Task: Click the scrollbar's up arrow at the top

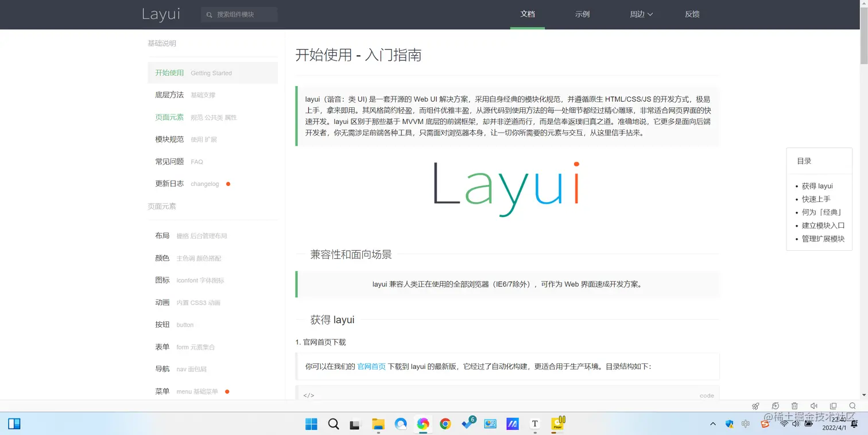Action: 864,4
